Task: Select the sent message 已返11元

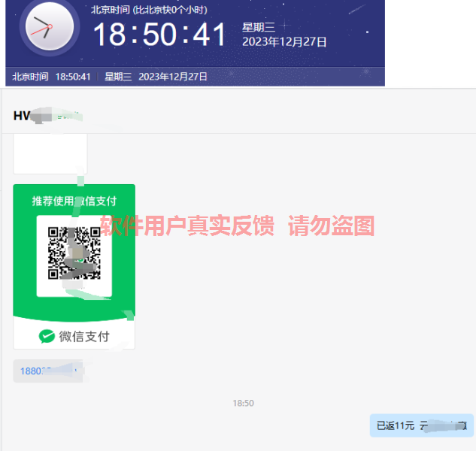Action: 421,425
